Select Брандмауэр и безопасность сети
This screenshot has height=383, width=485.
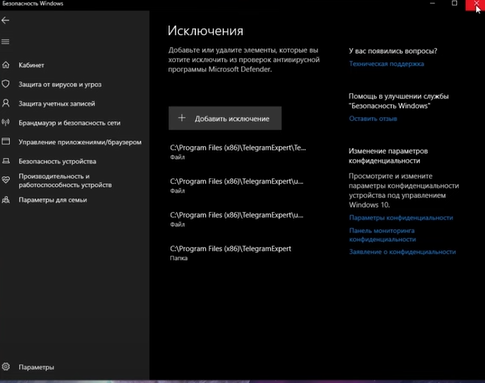click(x=69, y=123)
